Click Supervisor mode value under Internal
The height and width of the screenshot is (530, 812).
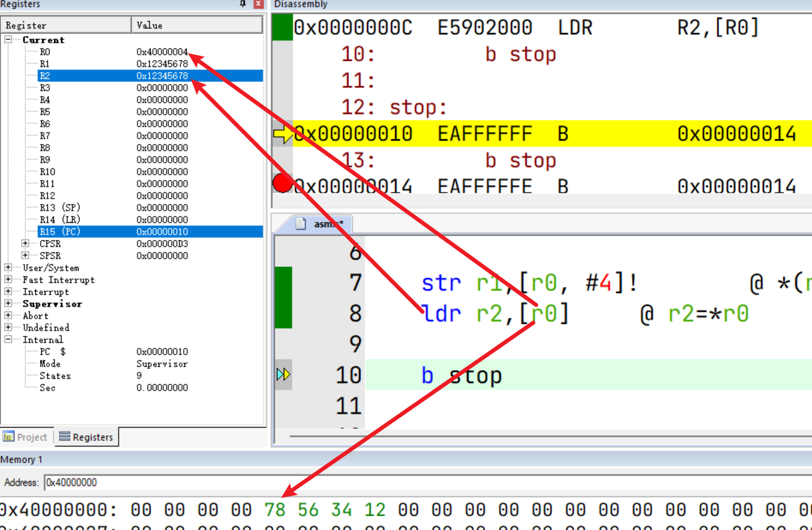click(162, 363)
